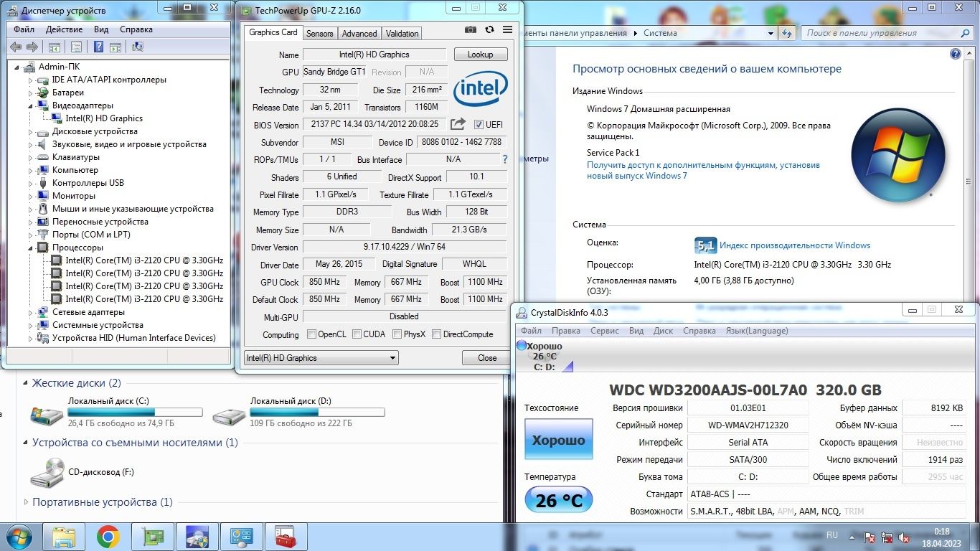The height and width of the screenshot is (551, 980).
Task: Open the Действие menu in Device Manager
Action: pos(64,29)
